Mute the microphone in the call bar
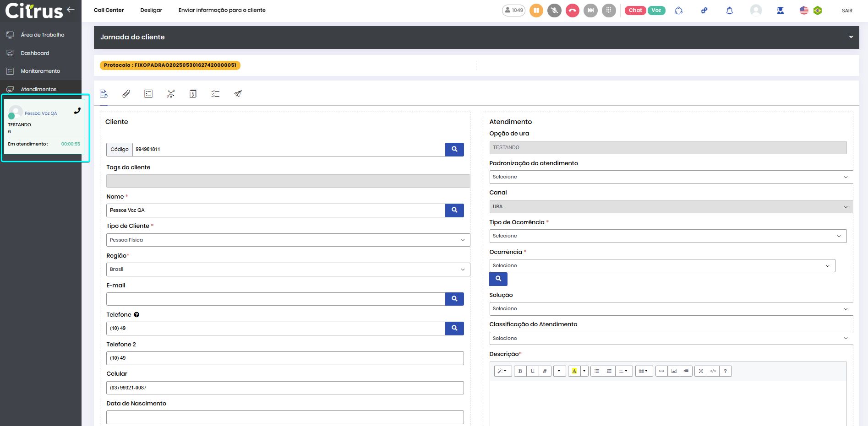The width and height of the screenshot is (868, 426). coord(554,11)
